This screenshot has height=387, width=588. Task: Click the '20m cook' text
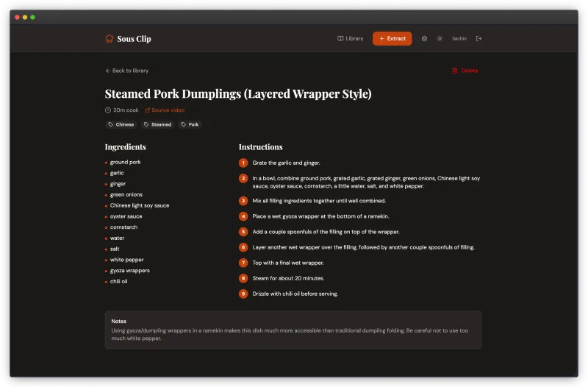click(x=126, y=110)
